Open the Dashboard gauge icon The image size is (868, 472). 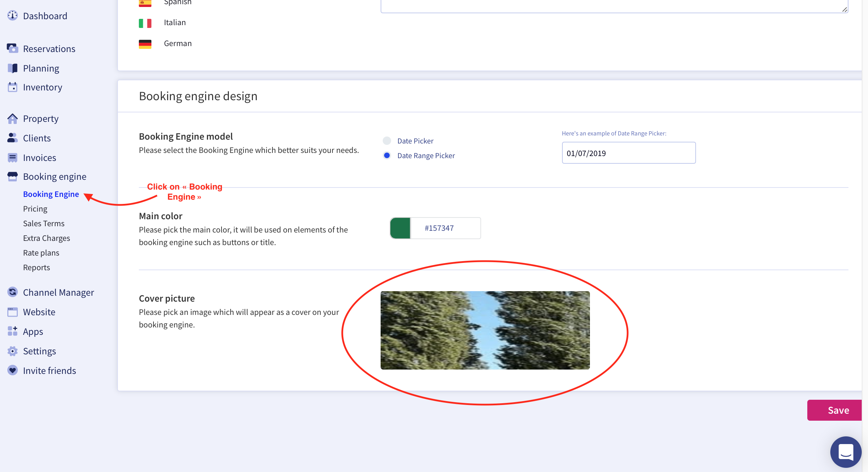click(13, 16)
